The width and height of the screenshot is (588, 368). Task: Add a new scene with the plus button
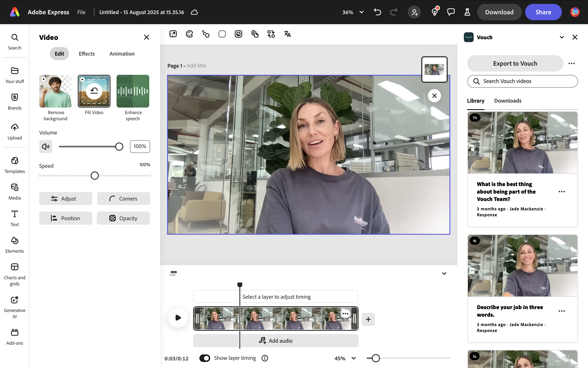tap(368, 319)
